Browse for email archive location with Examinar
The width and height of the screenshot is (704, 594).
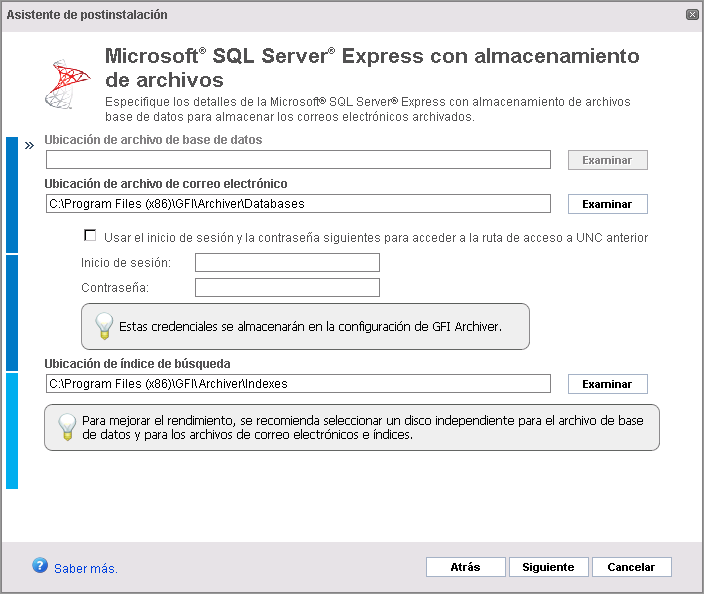(607, 204)
